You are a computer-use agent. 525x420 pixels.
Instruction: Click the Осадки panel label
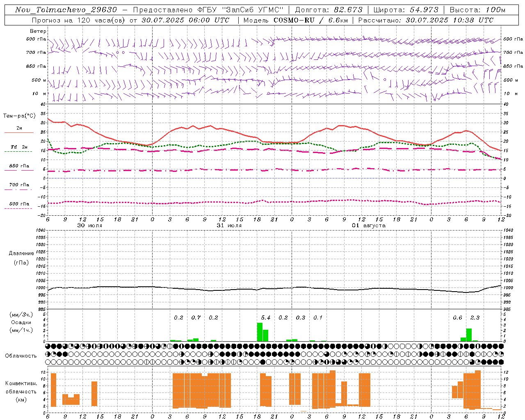[21, 322]
